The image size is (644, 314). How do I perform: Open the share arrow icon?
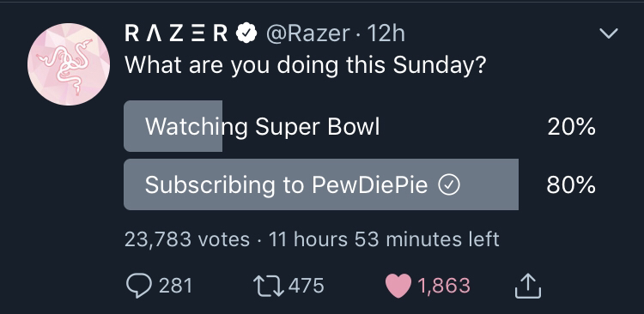tap(528, 286)
